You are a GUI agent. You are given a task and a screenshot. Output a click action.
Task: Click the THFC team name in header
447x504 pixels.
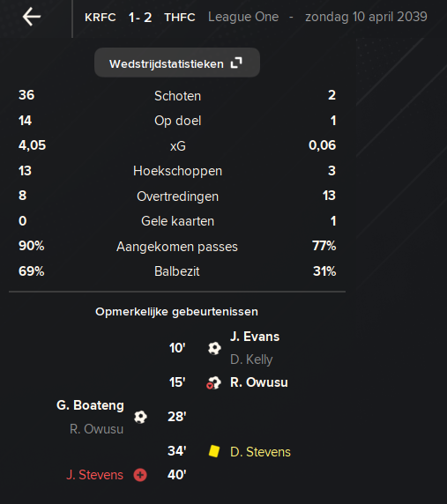pos(180,18)
